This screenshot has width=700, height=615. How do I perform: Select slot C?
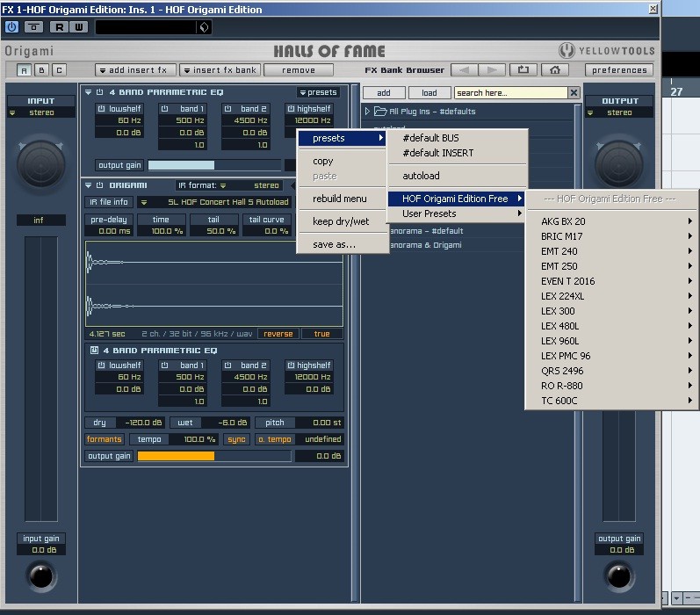tap(59, 70)
